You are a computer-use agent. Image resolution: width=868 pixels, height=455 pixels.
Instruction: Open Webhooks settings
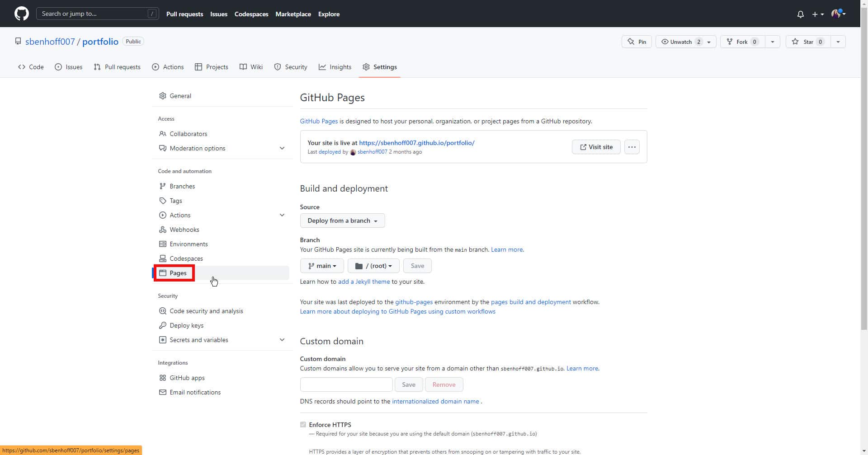pyautogui.click(x=222, y=230)
